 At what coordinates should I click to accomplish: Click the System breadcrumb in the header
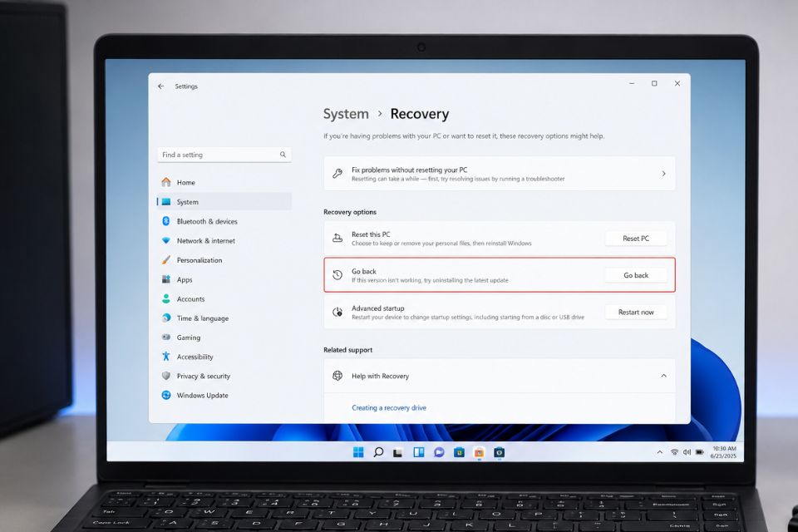pos(346,114)
